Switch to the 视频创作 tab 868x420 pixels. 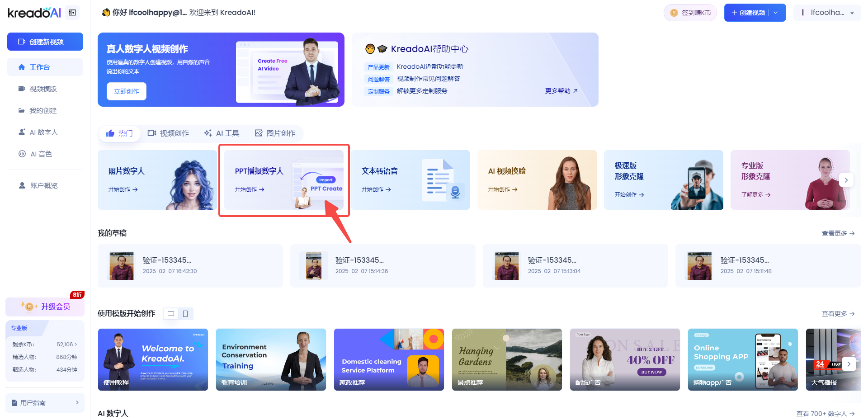tap(168, 133)
